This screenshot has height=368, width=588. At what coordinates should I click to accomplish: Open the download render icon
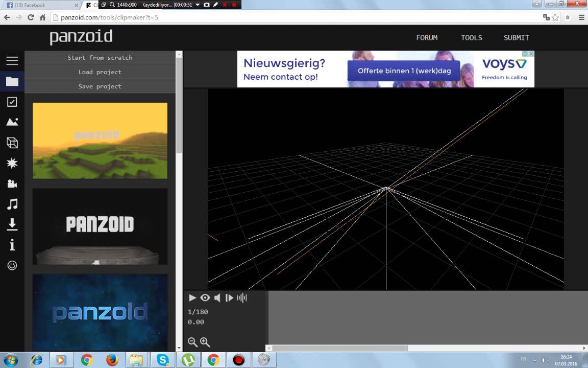pyautogui.click(x=12, y=224)
